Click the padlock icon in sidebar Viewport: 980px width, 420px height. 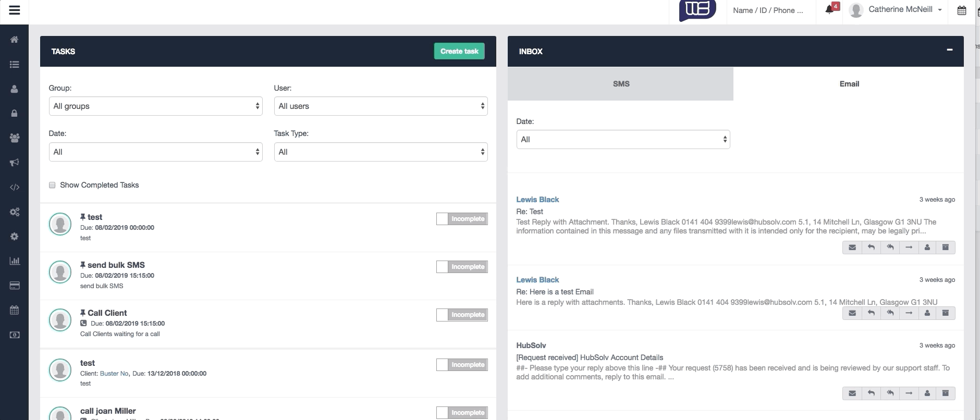[15, 114]
